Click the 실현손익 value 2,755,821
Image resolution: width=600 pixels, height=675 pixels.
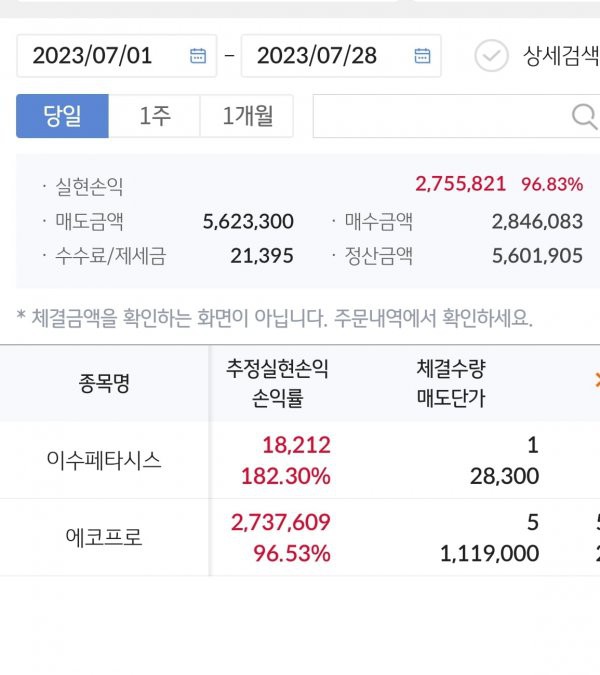point(460,184)
